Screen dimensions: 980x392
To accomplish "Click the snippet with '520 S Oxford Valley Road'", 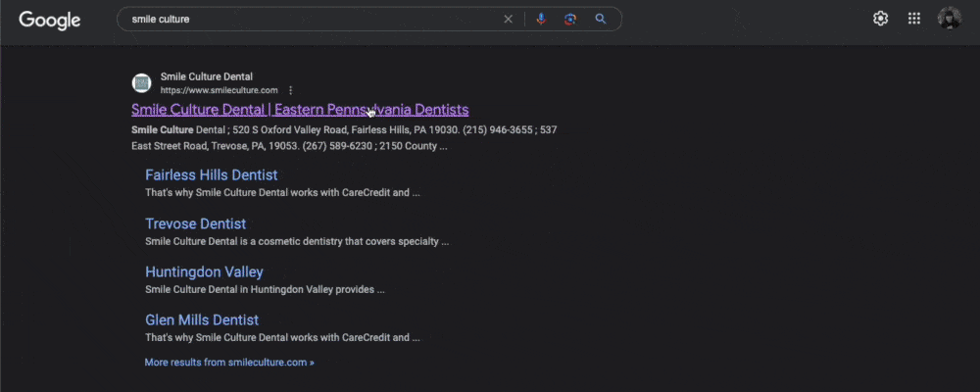I will point(344,138).
